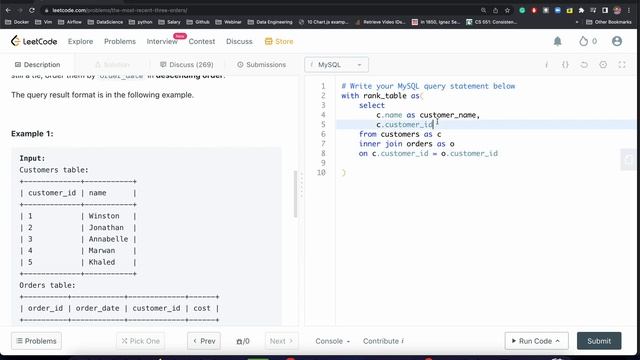640x360 pixels.
Task: Click the 'Annabelle' table cell
Action: [x=108, y=239]
